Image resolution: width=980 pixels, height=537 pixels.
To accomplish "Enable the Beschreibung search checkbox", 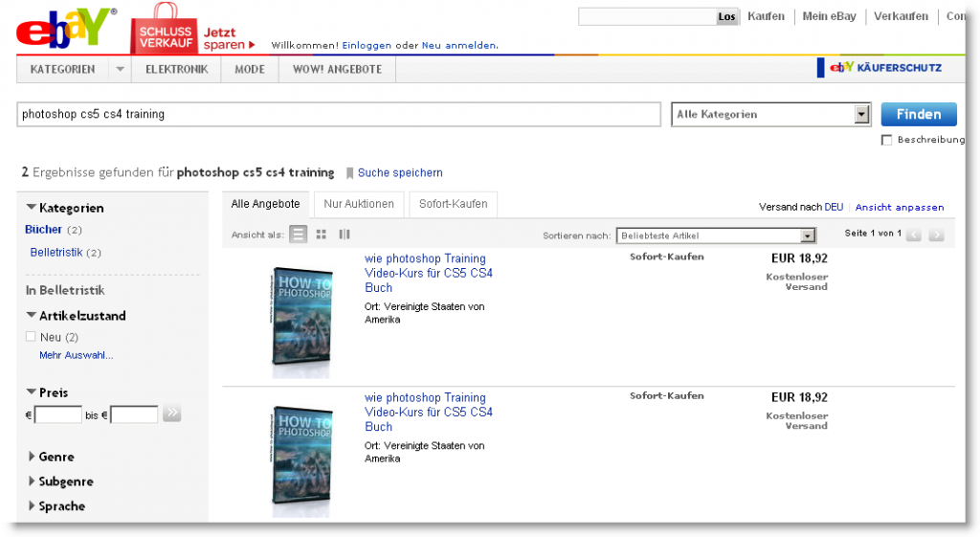I will (886, 140).
